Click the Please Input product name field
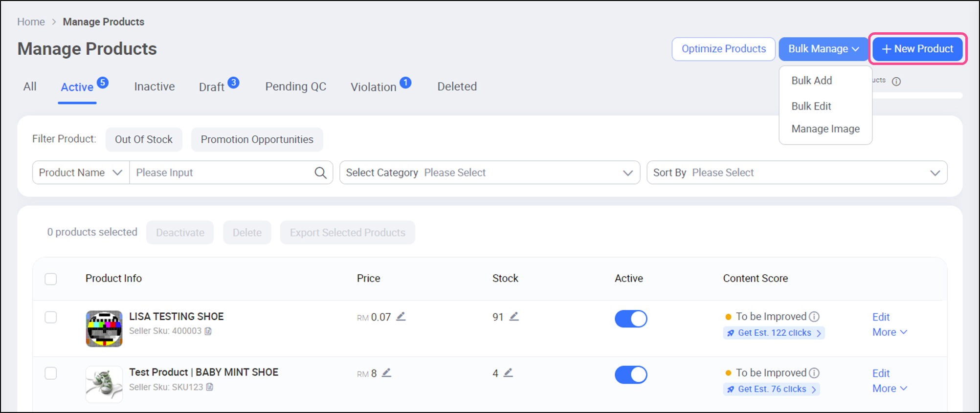This screenshot has height=413, width=980. [x=223, y=173]
